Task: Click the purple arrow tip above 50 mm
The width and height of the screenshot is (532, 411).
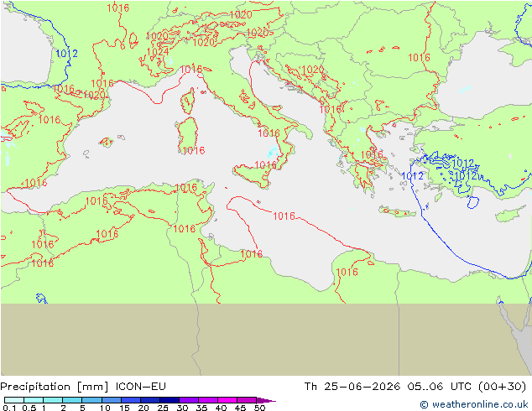Action: coord(266,400)
